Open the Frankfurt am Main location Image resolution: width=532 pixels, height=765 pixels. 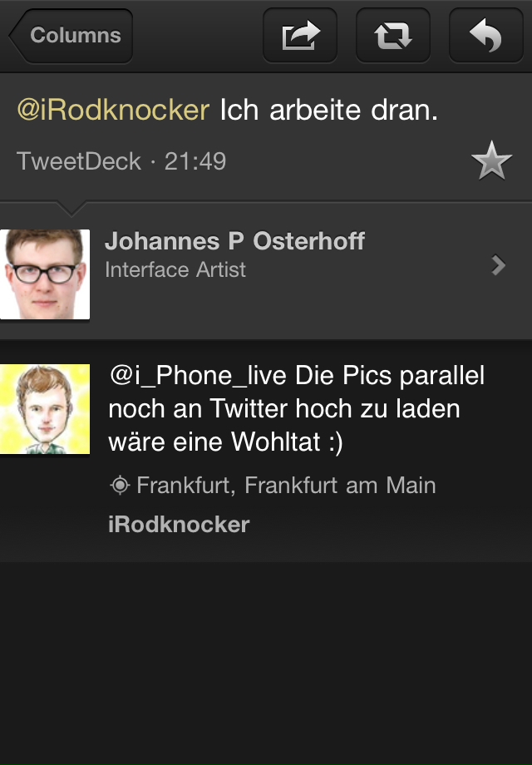click(286, 486)
